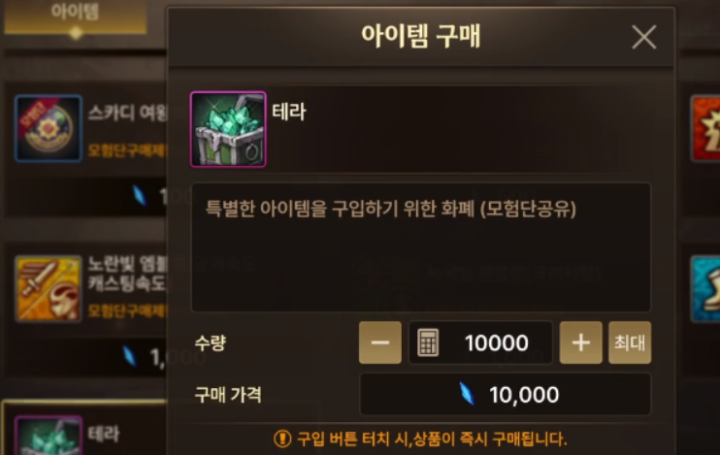Increase quantity with the plus button
Image resolution: width=720 pixels, height=455 pixels.
click(x=581, y=343)
